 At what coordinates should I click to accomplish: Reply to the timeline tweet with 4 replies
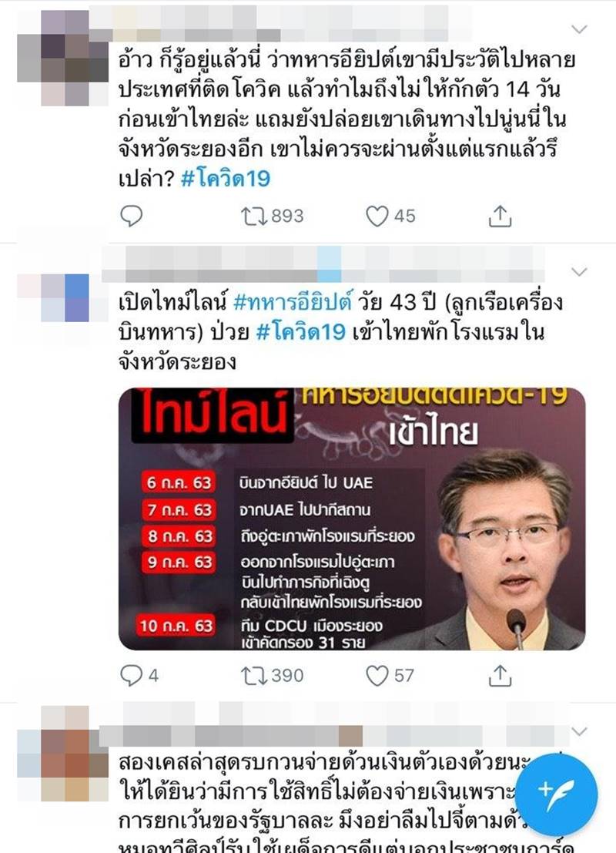tap(139, 676)
